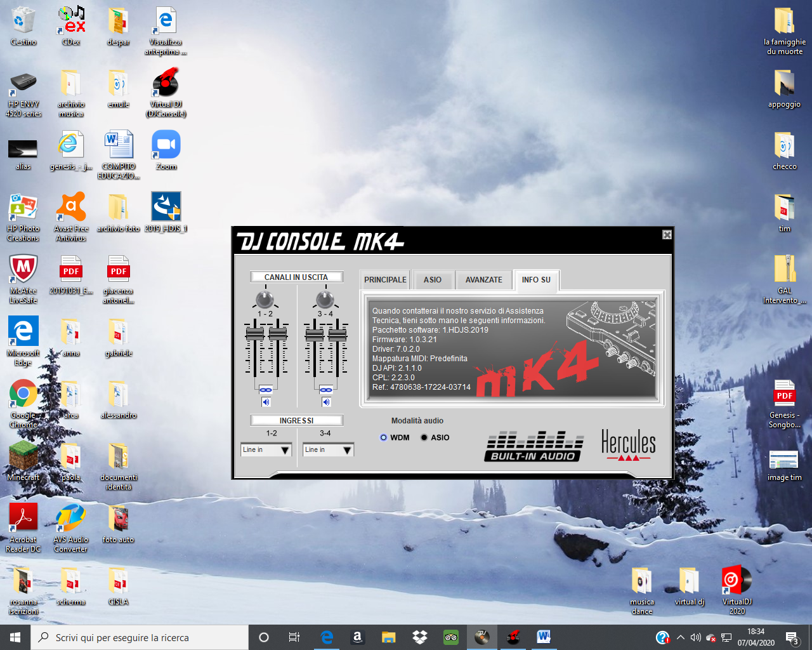
Task: Open File Explorer on taskbar
Action: 389,637
